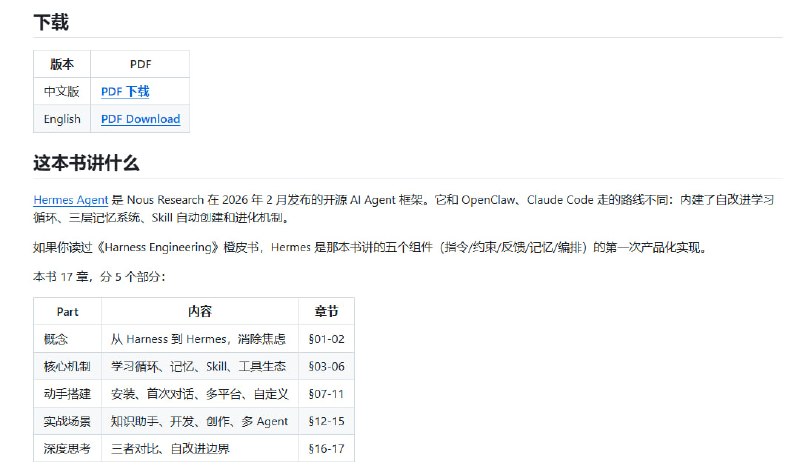Click the §03-06 chapter cell
The height and width of the screenshot is (472, 800).
(x=326, y=366)
